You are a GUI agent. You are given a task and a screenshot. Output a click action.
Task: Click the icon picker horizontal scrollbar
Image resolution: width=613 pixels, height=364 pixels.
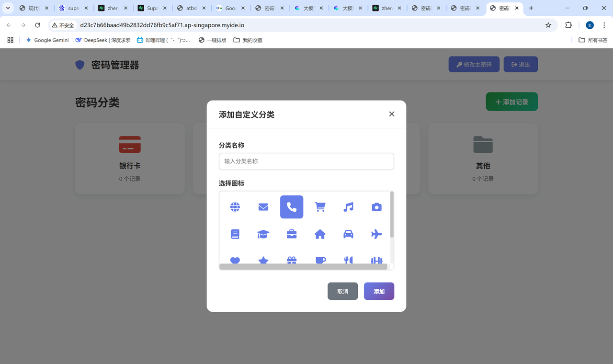tap(303, 266)
